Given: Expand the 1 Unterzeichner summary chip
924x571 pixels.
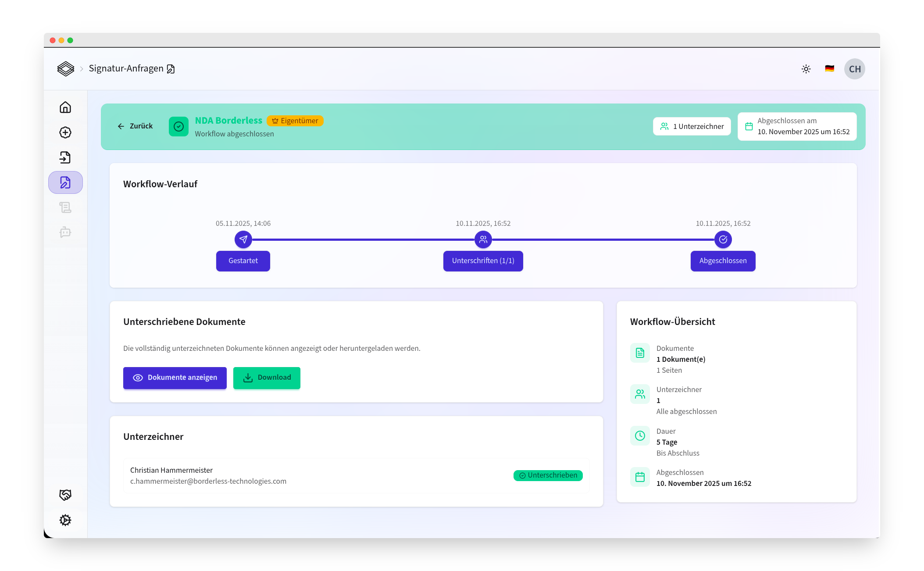Looking at the screenshot, I should tap(692, 126).
